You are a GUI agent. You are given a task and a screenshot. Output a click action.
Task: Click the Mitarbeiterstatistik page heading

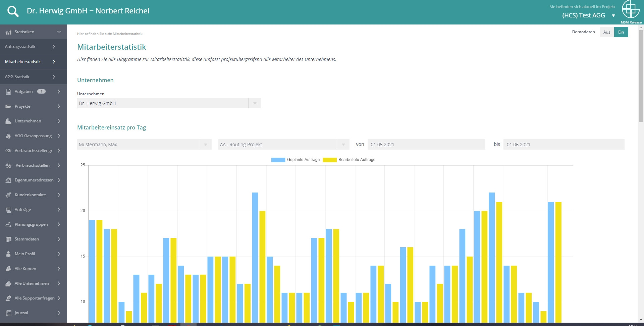112,47
